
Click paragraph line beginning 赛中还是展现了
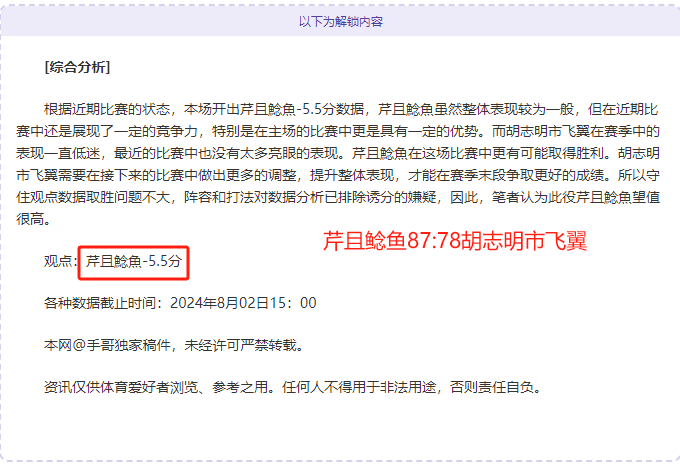click(x=338, y=131)
